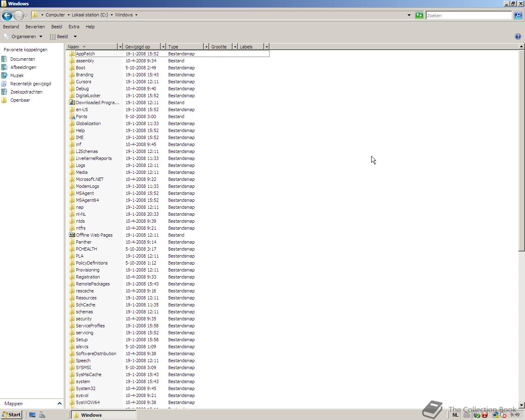Open the Help menu
Viewport: 525px width, 420px height.
tap(90, 27)
